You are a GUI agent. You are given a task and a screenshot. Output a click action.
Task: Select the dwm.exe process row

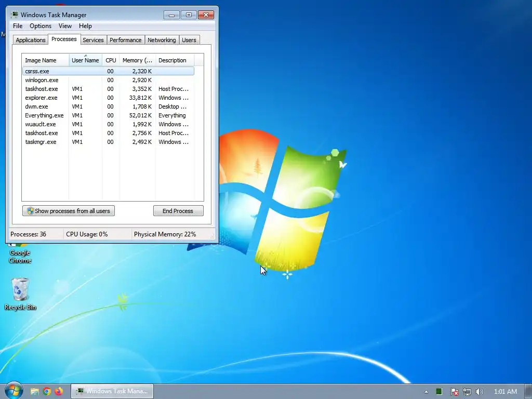108,107
